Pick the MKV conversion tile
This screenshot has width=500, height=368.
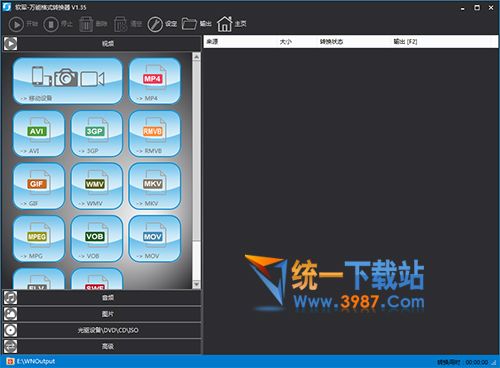[155, 186]
